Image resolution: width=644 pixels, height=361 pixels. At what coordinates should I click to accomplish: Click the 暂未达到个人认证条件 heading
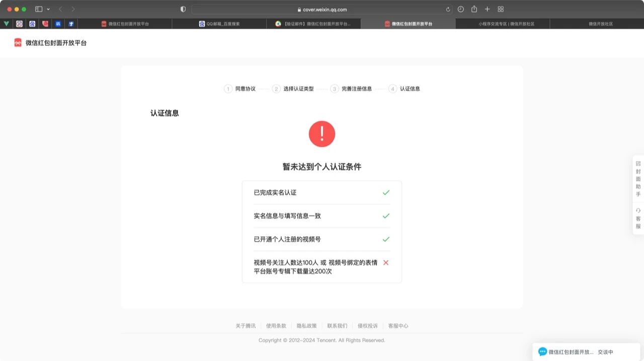pyautogui.click(x=322, y=167)
